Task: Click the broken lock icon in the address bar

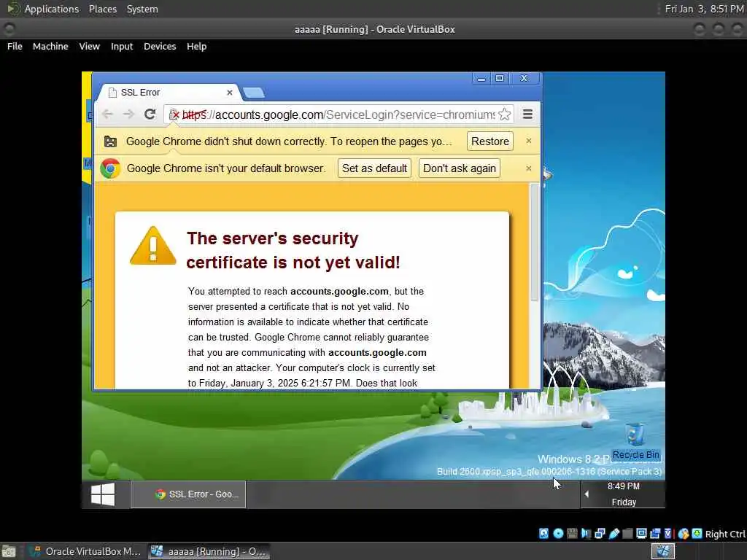Action: tap(174, 114)
